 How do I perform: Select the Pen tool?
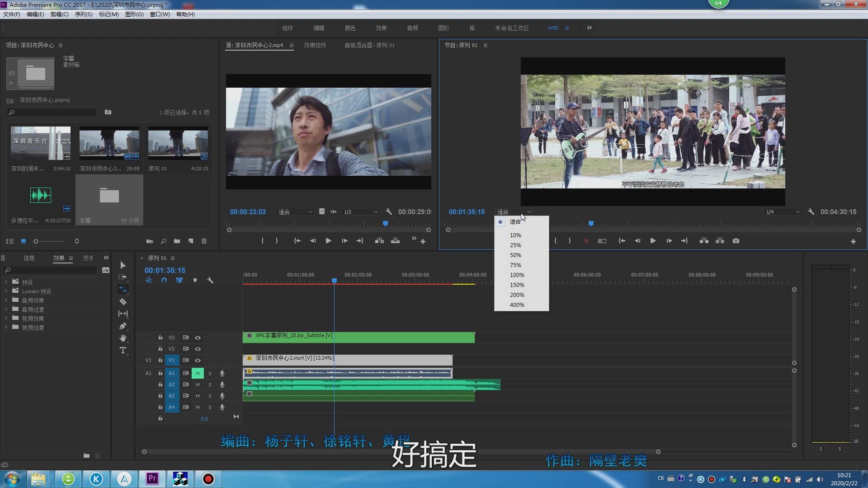click(123, 326)
